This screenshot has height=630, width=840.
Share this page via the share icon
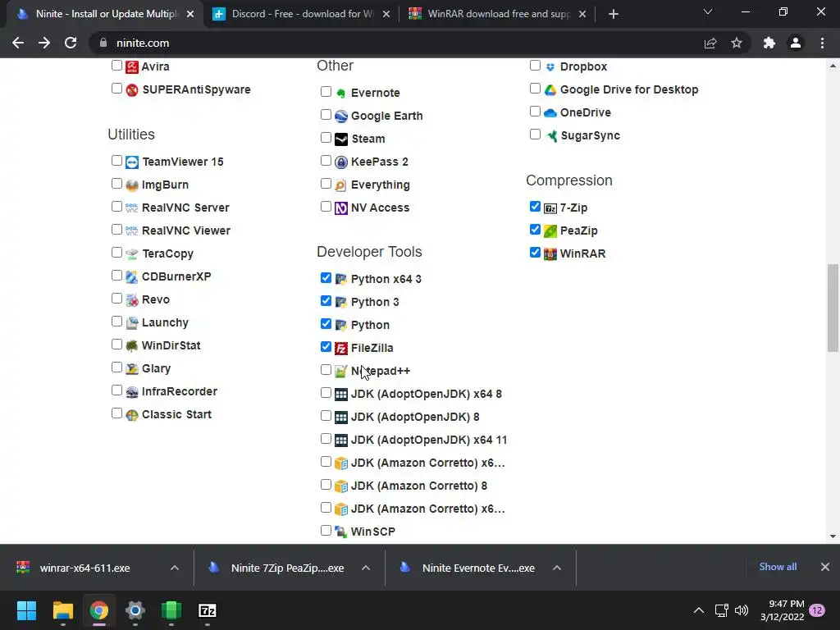[710, 43]
